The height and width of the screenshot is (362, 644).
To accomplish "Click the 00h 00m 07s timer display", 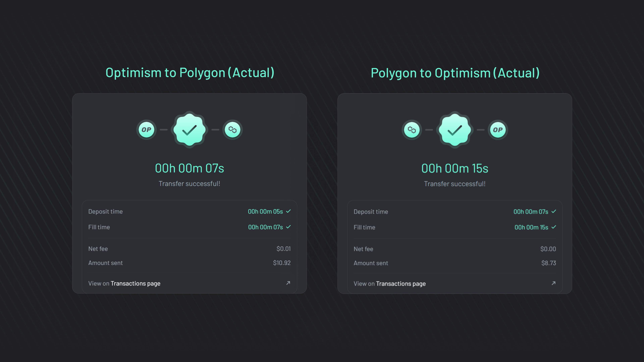I will (189, 168).
